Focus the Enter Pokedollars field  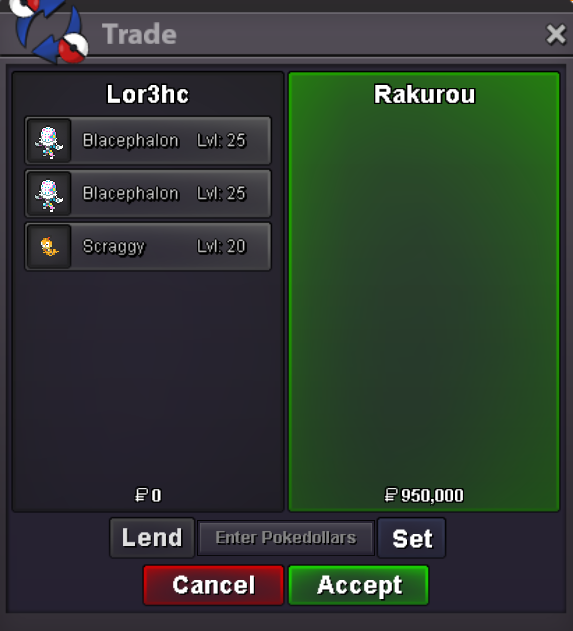click(286, 538)
